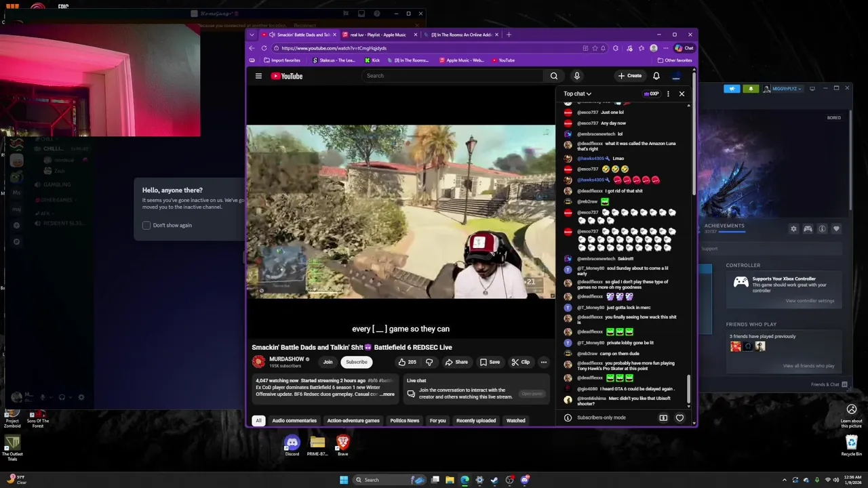The image size is (868, 488).
Task: Open the browser profile avatar
Action: pyautogui.click(x=653, y=48)
